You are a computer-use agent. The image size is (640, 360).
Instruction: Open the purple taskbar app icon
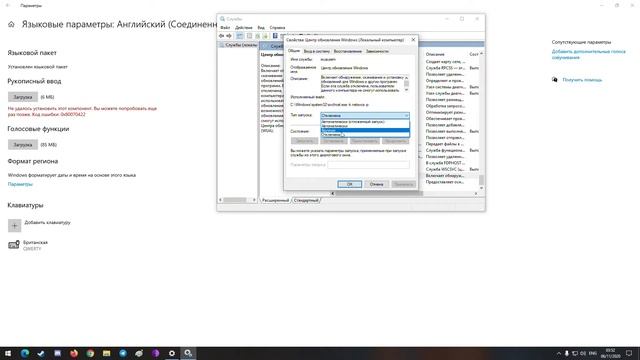coord(156,353)
